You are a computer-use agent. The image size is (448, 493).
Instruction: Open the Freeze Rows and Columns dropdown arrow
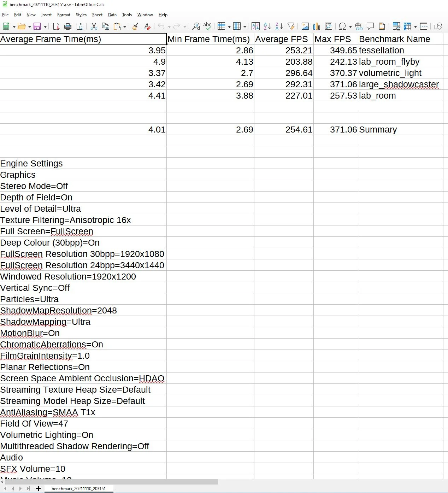[x=415, y=27]
